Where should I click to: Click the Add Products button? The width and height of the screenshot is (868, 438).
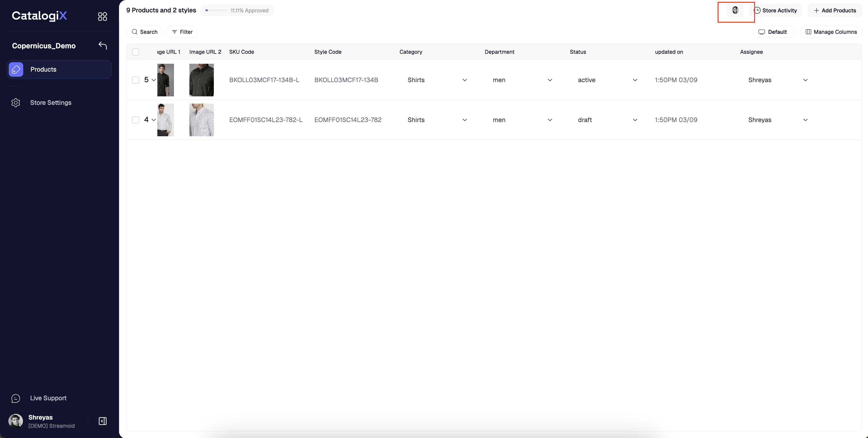(835, 11)
